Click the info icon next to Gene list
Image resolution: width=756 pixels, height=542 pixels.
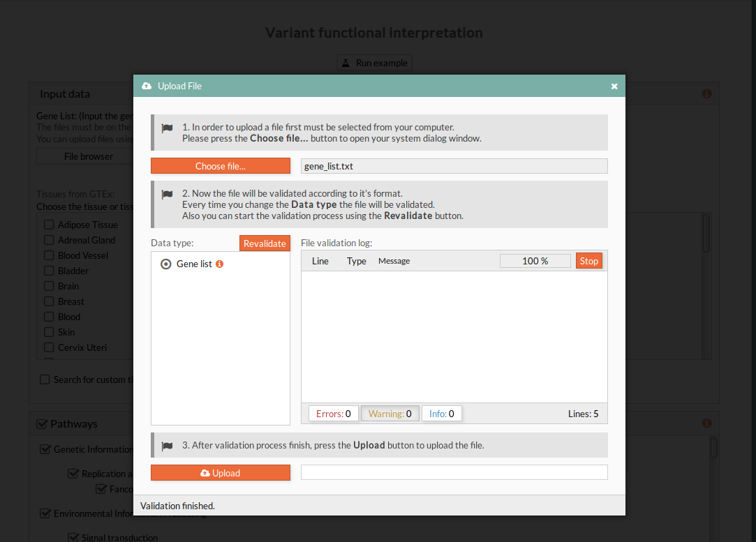coord(219,264)
